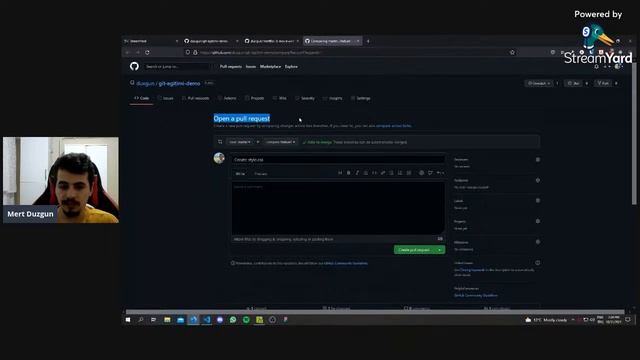Open Projects gear icon in sidebar

[x=538, y=221]
